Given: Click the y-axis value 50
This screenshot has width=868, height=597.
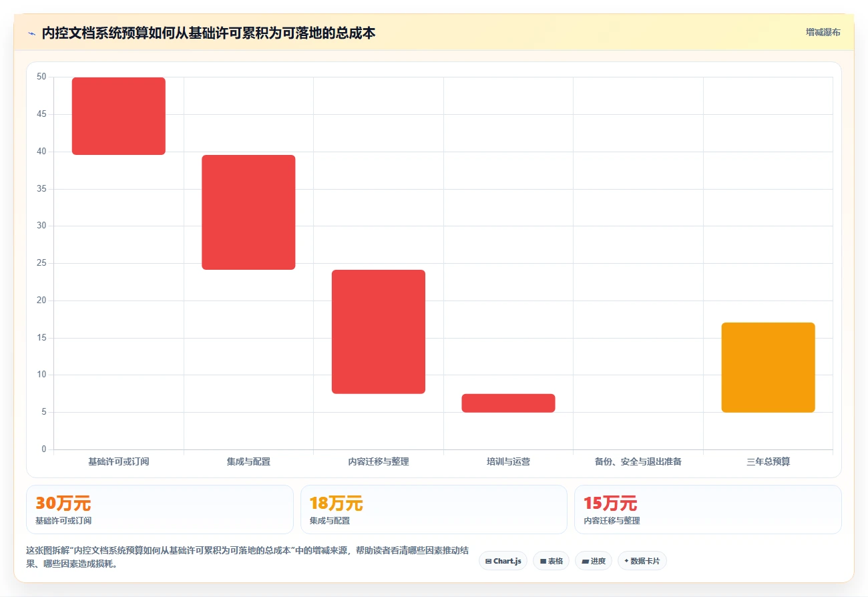Looking at the screenshot, I should [41, 77].
